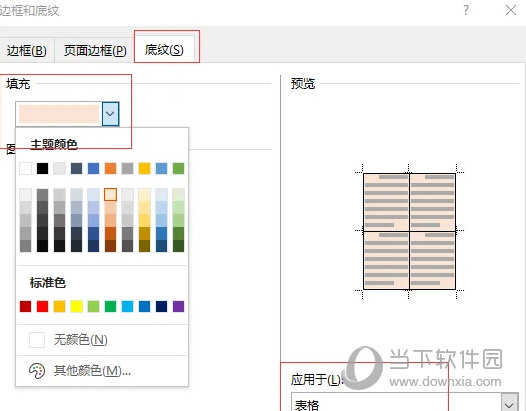Open the 填充 color dropdown arrow
Viewport: 526px width, 411px height.
coord(110,114)
